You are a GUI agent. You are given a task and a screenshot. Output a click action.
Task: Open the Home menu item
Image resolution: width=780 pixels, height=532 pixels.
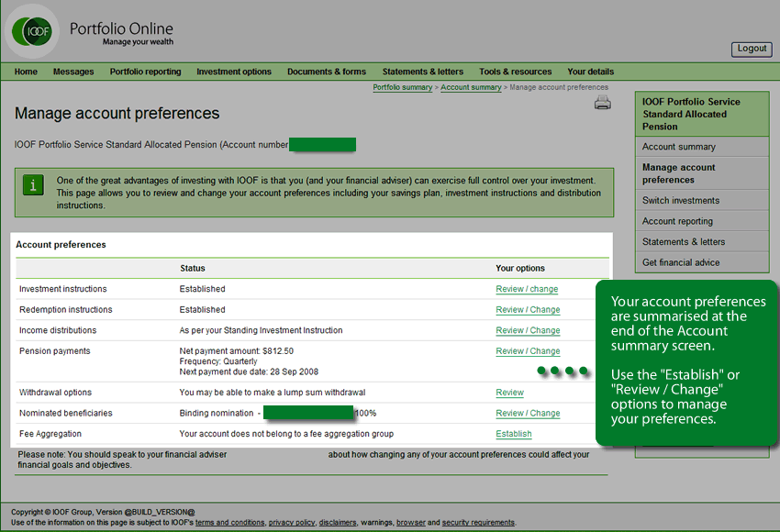coord(26,72)
